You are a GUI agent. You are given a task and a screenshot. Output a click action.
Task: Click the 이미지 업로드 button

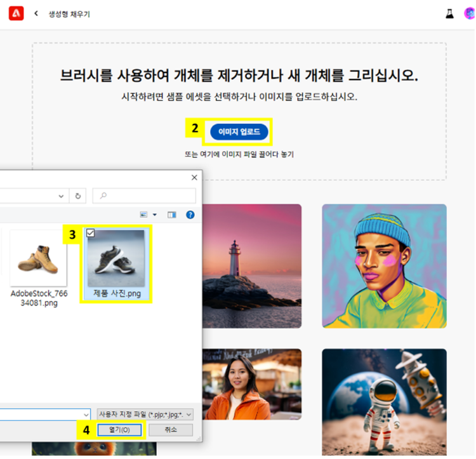pos(239,132)
